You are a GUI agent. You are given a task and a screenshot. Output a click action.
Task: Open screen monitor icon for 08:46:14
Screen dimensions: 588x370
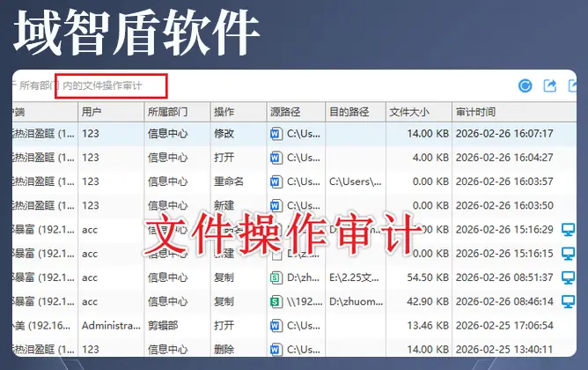pyautogui.click(x=568, y=301)
